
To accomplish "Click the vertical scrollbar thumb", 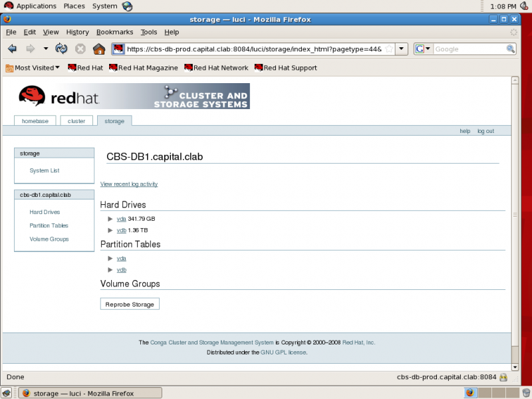I will click(515, 215).
